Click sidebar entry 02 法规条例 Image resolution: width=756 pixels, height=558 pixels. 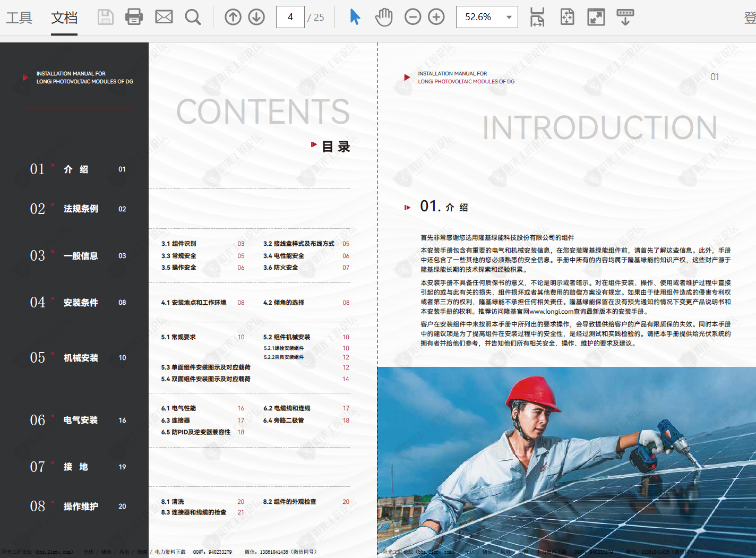click(78, 209)
